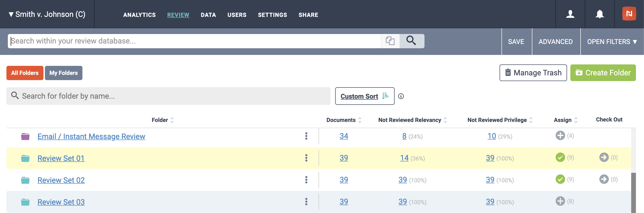Open kebab menu for Review Set 03
The image size is (644, 213).
[306, 202]
